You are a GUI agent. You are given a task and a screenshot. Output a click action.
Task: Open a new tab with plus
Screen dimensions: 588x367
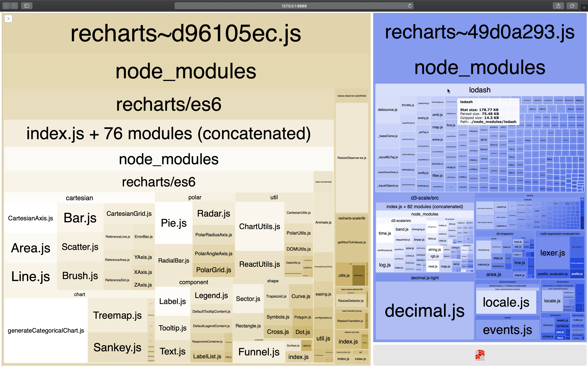coord(584,8)
